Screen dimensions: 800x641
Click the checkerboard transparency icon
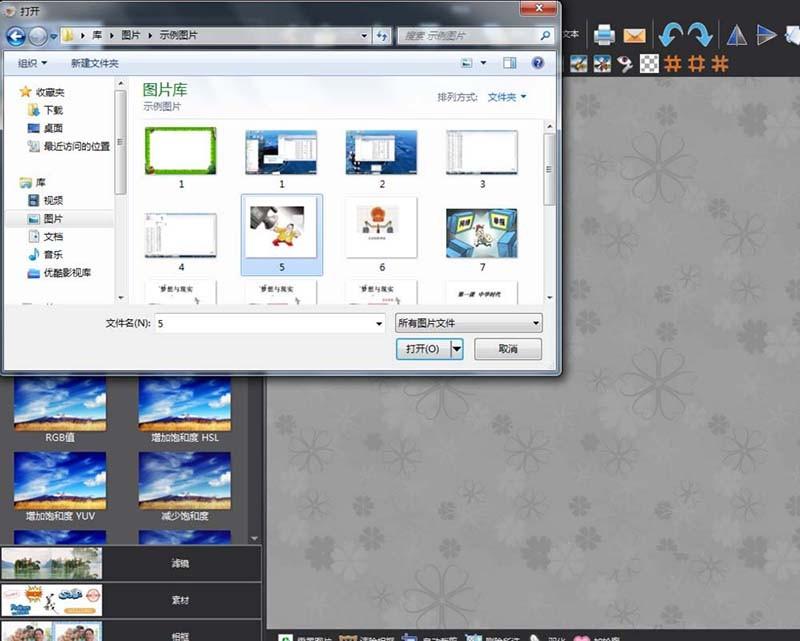point(649,64)
